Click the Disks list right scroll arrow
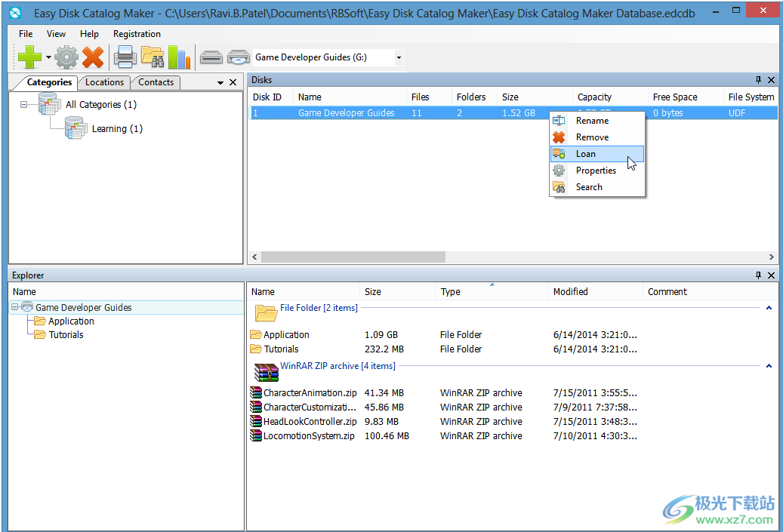Screen dimensions: 783x532 click(x=772, y=257)
